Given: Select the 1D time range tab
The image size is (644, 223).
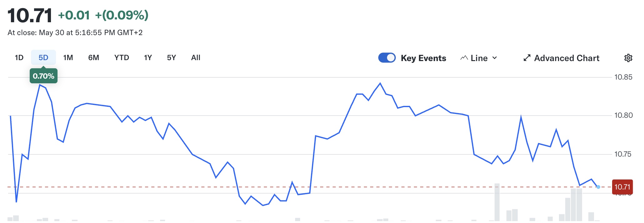Looking at the screenshot, I should tap(19, 58).
